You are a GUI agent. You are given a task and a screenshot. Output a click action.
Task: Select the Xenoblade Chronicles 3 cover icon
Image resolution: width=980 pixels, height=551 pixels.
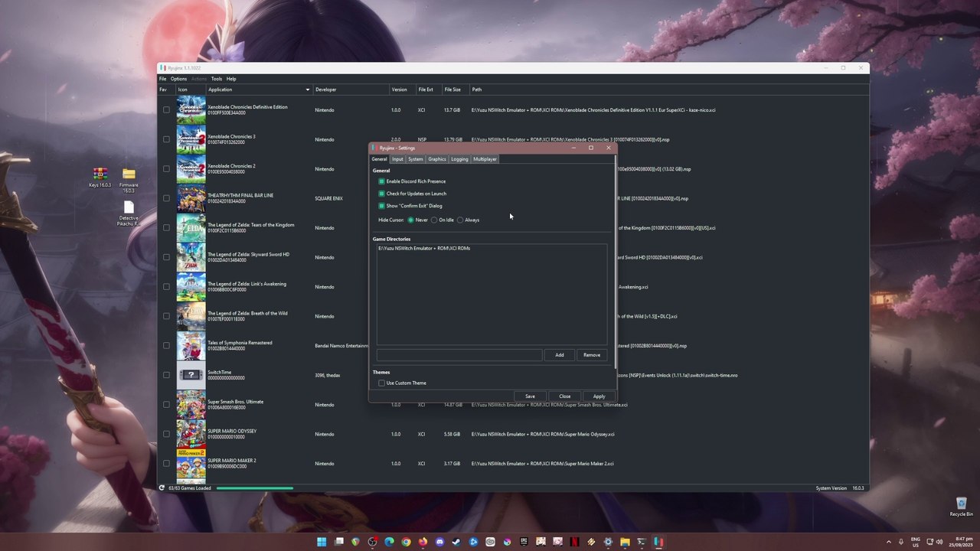(191, 139)
